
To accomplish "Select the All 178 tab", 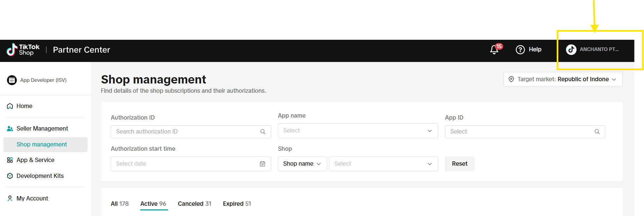I will [x=120, y=203].
